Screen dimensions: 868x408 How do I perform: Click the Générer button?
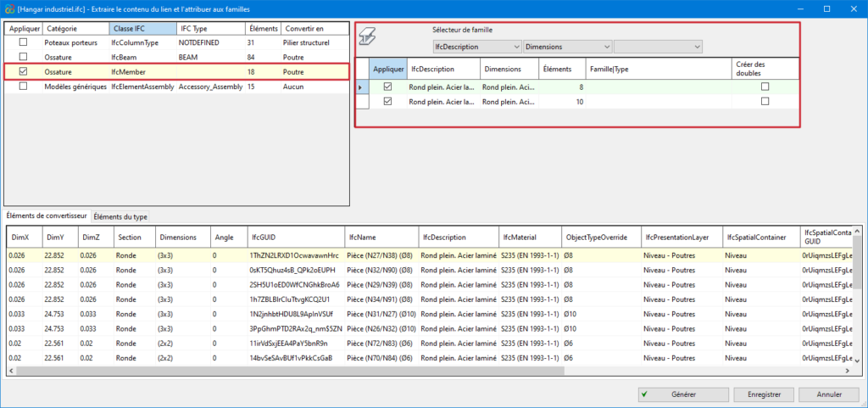(x=683, y=394)
